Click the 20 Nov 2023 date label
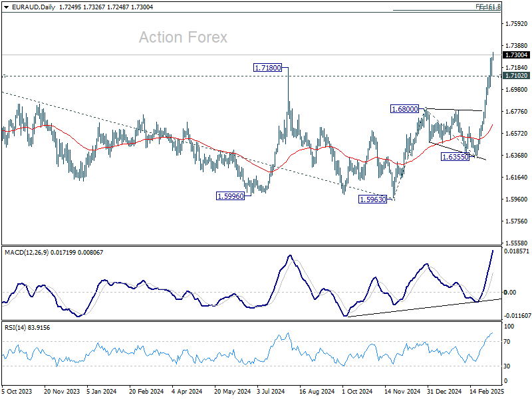532x399 pixels. tap(62, 392)
